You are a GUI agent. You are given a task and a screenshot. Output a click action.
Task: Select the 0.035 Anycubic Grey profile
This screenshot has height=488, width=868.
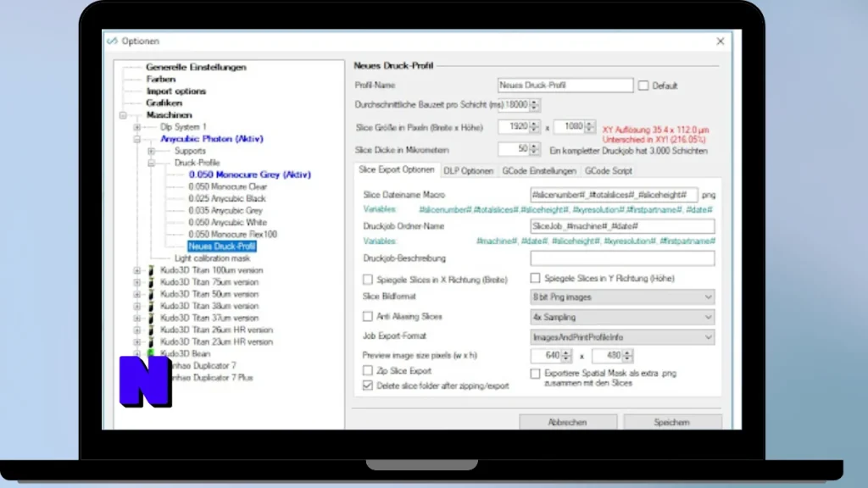coord(225,210)
